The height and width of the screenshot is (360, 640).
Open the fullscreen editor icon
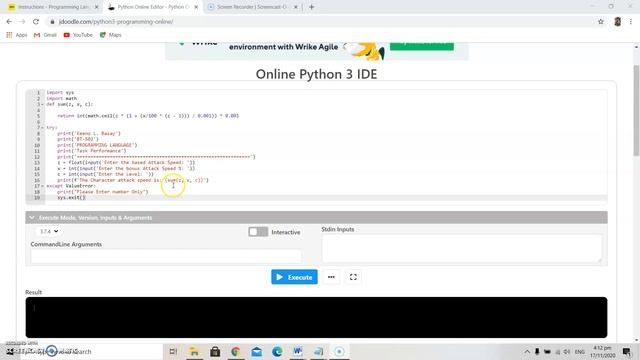coord(353,277)
